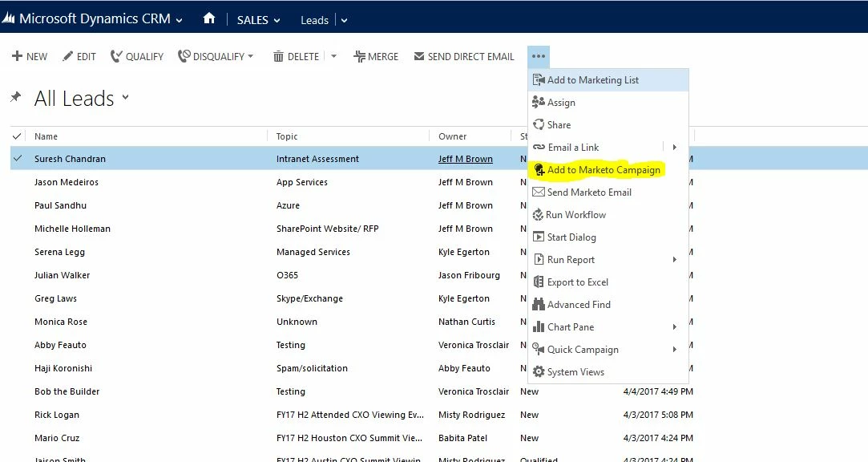This screenshot has width=868, height=462.
Task: Click the Run Workflow icon
Action: tap(538, 215)
